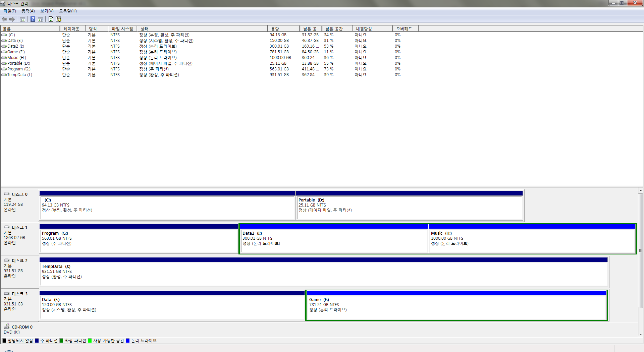Sort by the 볼륨 column header
The height and width of the screenshot is (352, 644).
30,29
